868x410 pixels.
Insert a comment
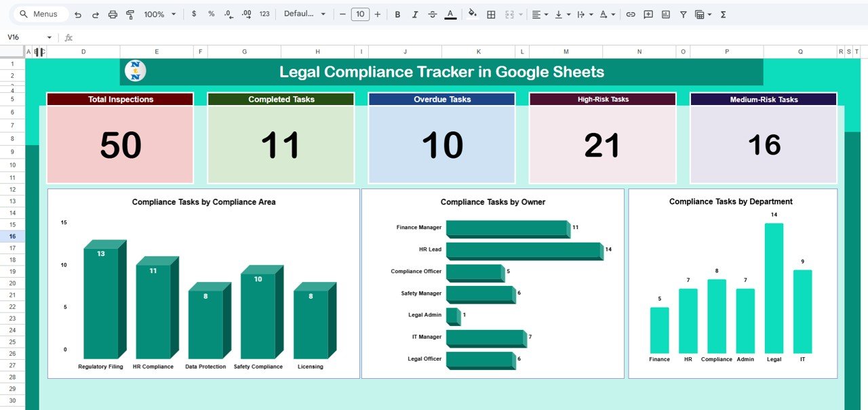(x=648, y=14)
